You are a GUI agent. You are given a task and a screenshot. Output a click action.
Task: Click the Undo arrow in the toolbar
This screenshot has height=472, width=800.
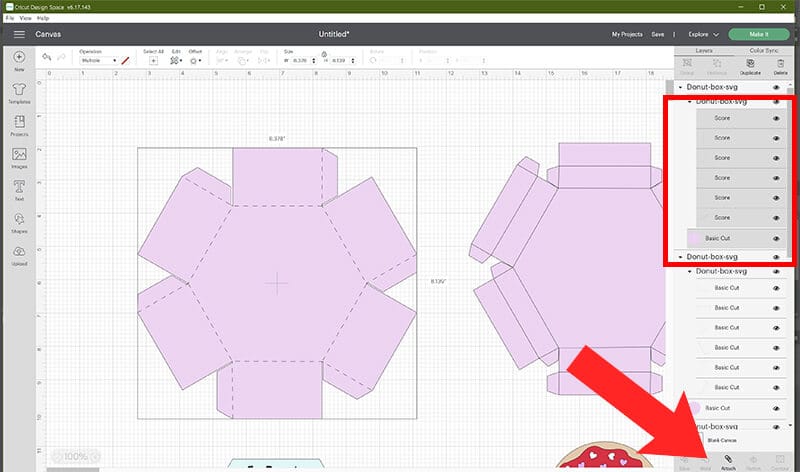46,57
